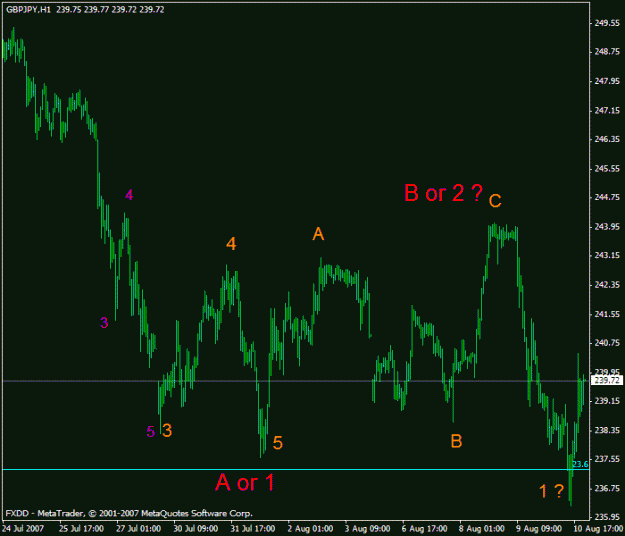
Task: Click the "24 Jul 2007" date label
Action: (23, 529)
